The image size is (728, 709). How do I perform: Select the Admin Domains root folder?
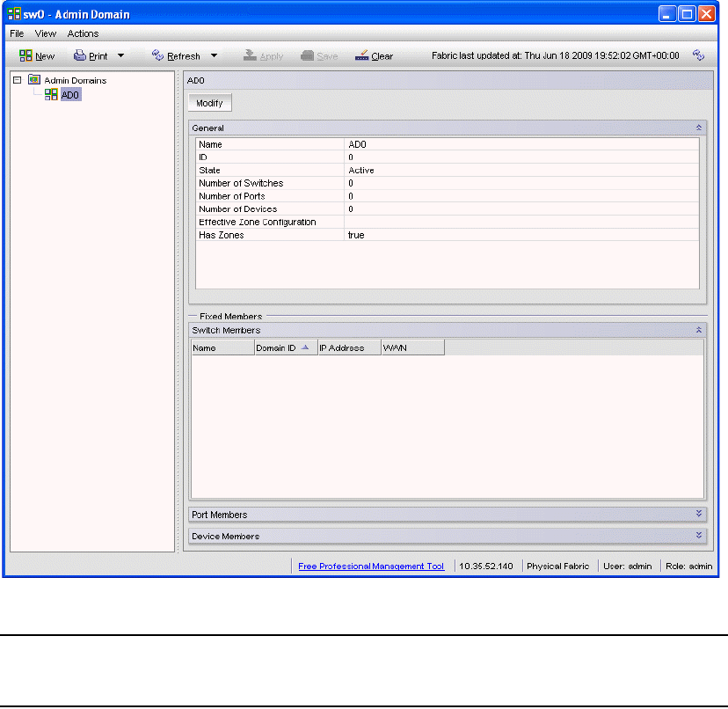[x=68, y=80]
